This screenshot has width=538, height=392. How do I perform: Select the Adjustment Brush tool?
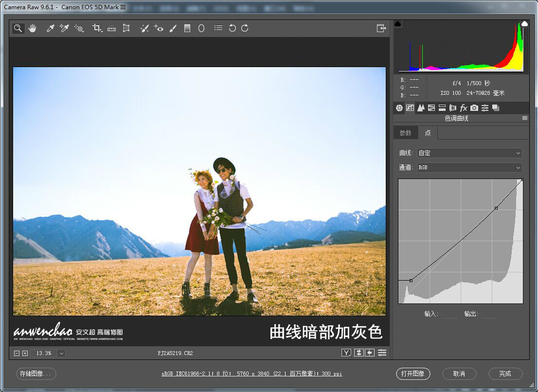(173, 28)
